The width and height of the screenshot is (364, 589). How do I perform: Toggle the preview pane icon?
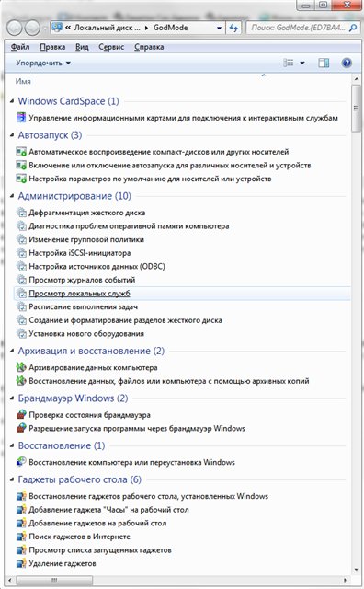click(x=324, y=63)
